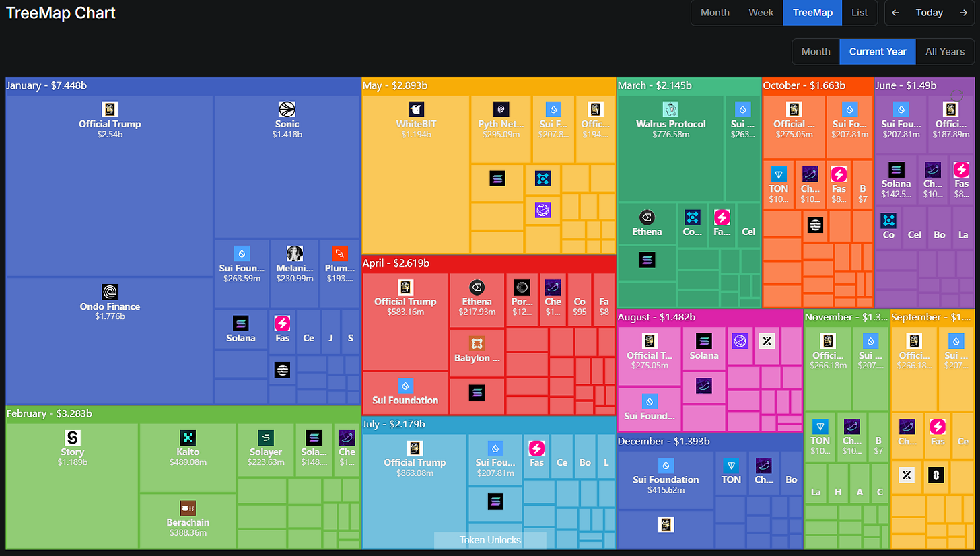Click the Story $1.189b value
The width and height of the screenshot is (980, 556).
pyautogui.click(x=73, y=462)
